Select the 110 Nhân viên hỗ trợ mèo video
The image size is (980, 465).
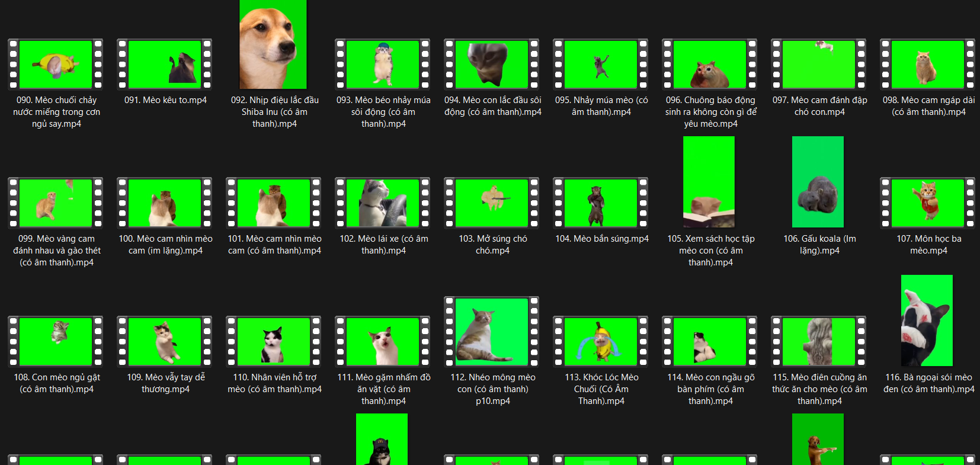[274, 342]
